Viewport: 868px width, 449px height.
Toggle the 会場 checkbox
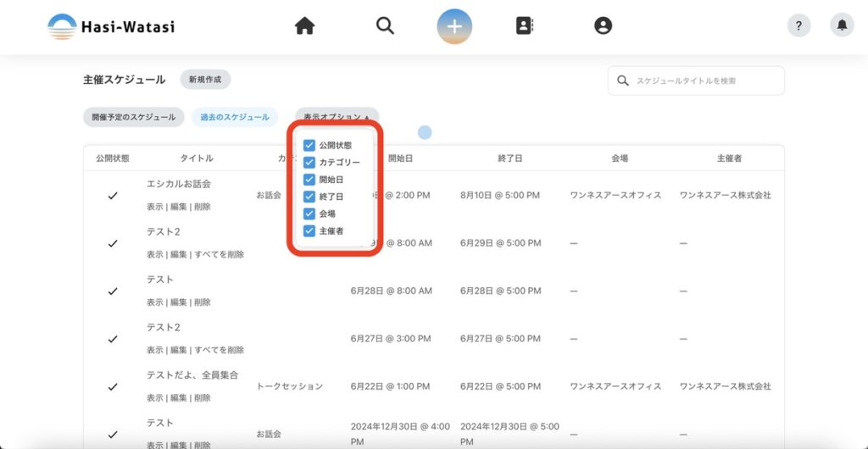[x=309, y=213]
